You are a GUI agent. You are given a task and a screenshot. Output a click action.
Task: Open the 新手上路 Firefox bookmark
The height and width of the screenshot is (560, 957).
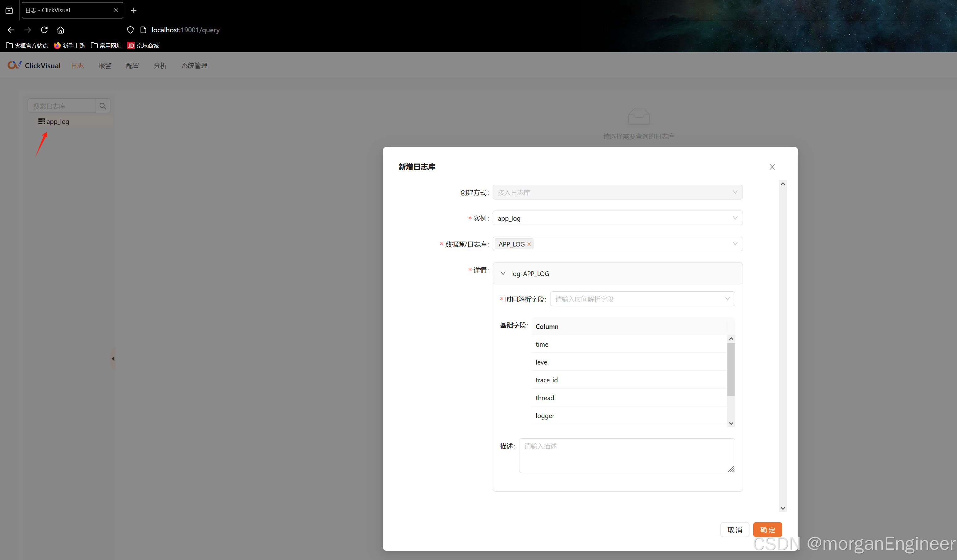click(x=69, y=45)
